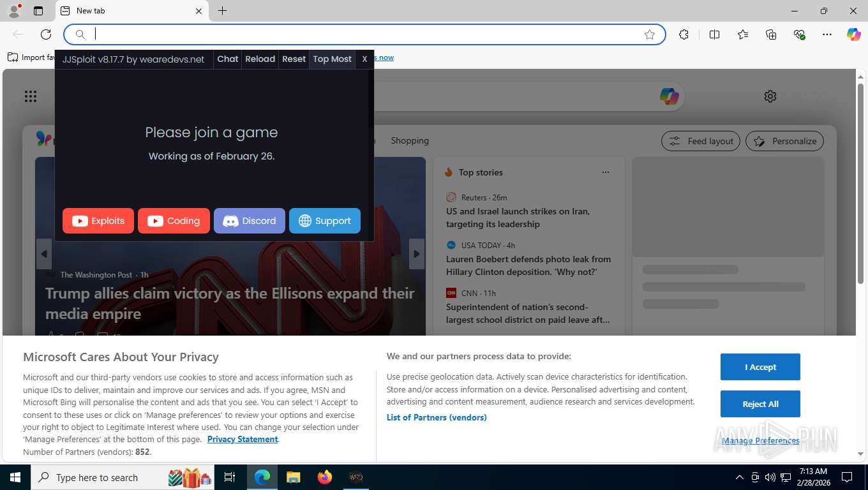Open page settings gear icon
Viewport: 868px width, 490px height.
pyautogui.click(x=770, y=96)
